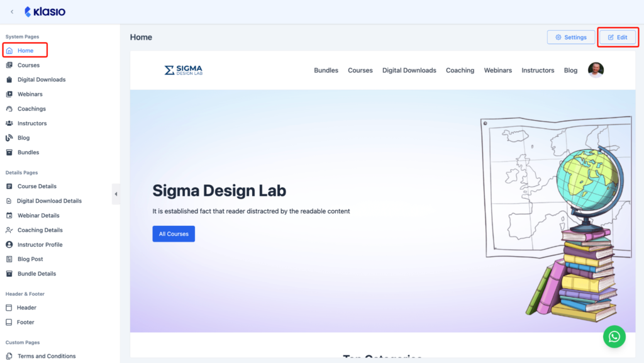Click the Bundles box icon
The height and width of the screenshot is (363, 644).
click(x=9, y=152)
